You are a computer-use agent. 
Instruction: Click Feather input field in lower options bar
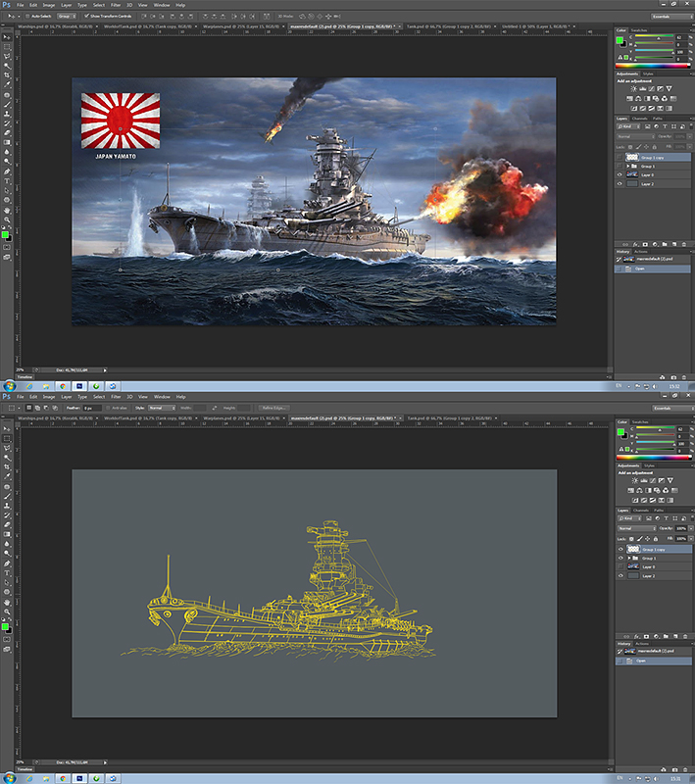pos(91,408)
